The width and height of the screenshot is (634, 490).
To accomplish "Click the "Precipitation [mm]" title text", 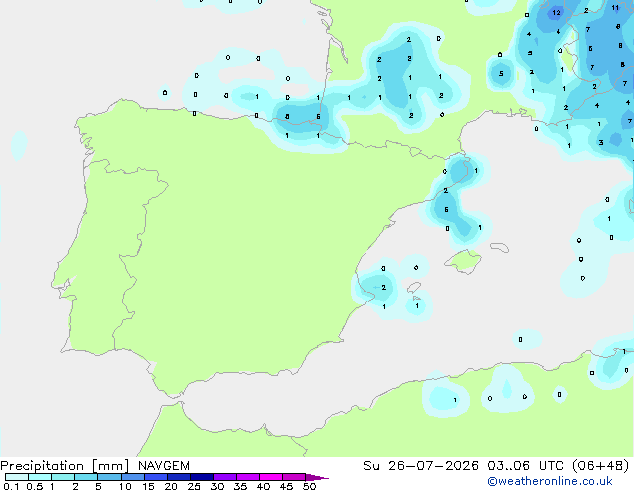I will [x=65, y=466].
